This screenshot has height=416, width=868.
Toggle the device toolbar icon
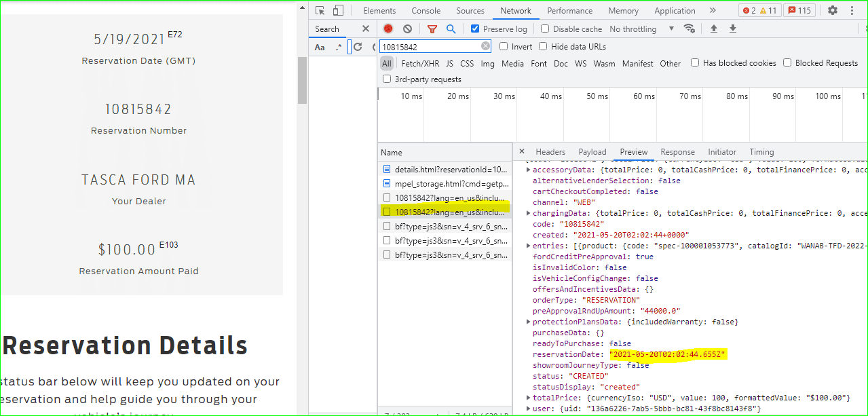(x=338, y=10)
